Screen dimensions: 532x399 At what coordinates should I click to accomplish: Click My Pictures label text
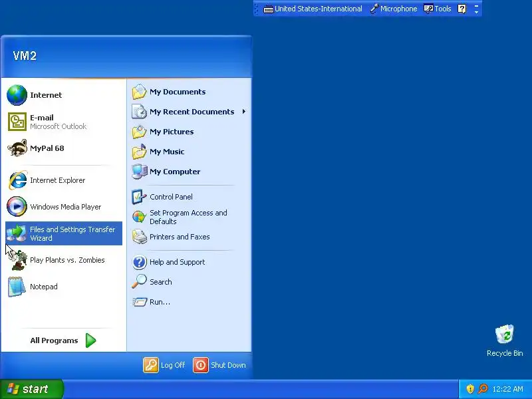(172, 132)
